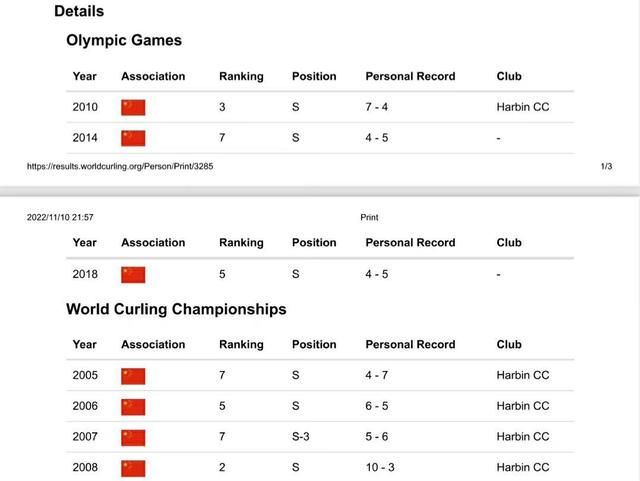Click the 2022/11/10 21:57 timestamp
The image size is (640, 481).
click(60, 217)
